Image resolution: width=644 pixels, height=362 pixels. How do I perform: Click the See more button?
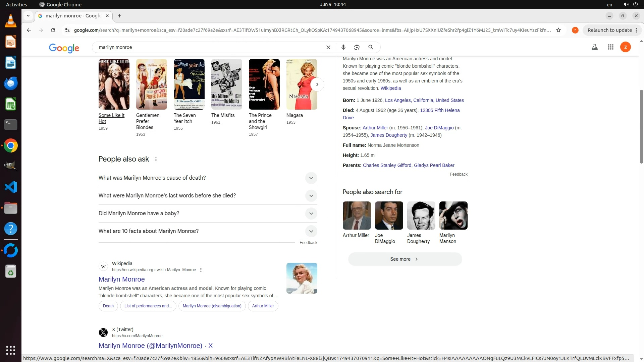click(x=405, y=259)
